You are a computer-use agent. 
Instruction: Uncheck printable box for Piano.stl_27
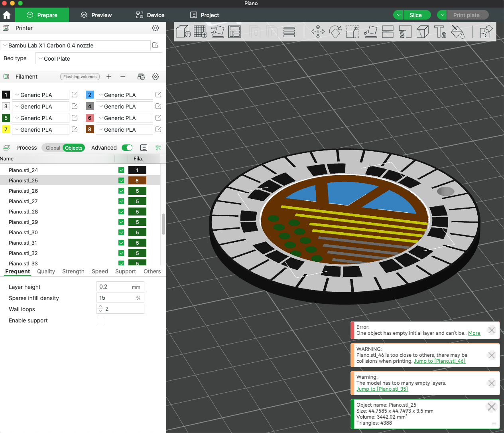click(121, 201)
